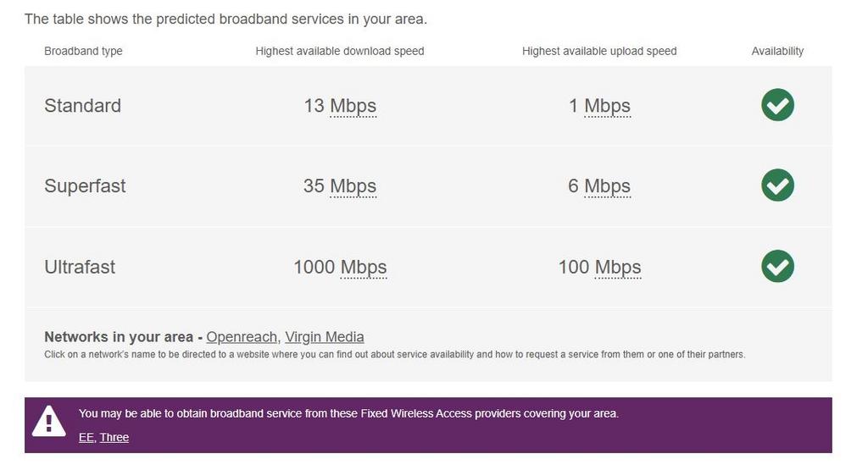
Task: Click Mbps abbreviation next to 13 download speed
Action: [x=353, y=106]
